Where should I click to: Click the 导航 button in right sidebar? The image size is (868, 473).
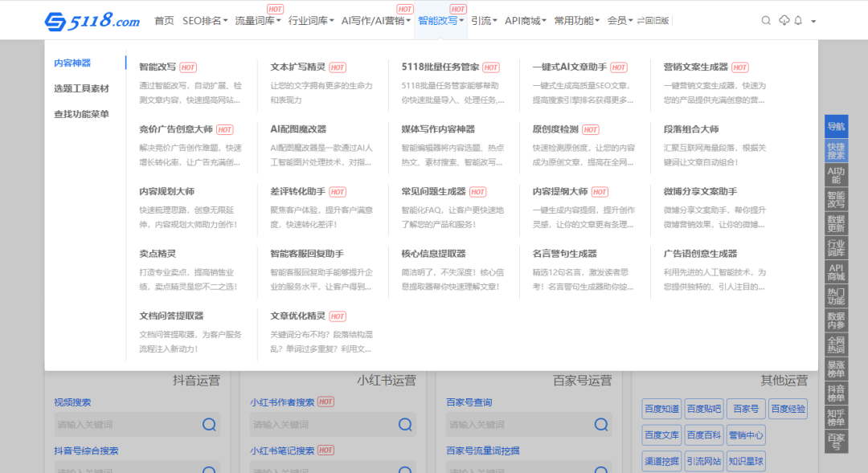(836, 127)
